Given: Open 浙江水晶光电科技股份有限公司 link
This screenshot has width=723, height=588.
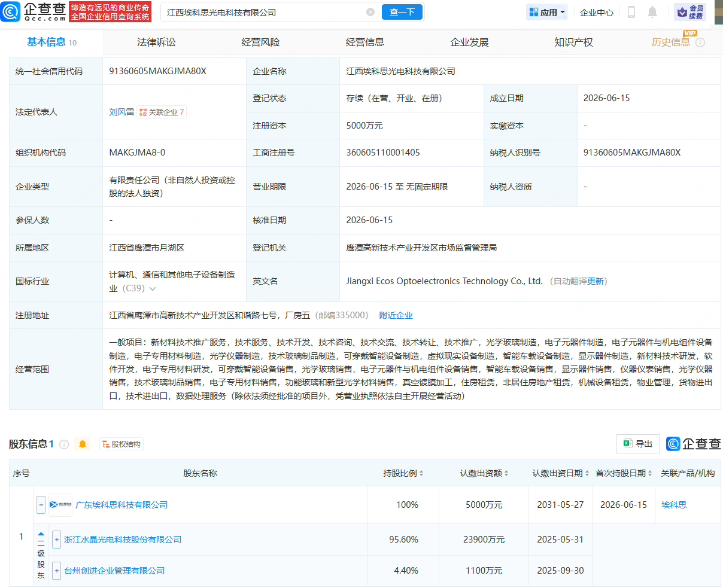Looking at the screenshot, I should click(123, 540).
